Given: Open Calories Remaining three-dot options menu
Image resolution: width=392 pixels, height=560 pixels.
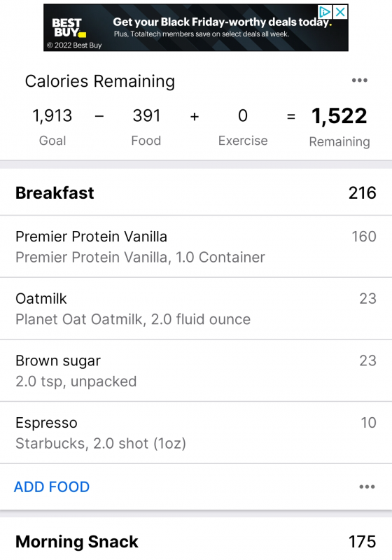Looking at the screenshot, I should point(359,80).
